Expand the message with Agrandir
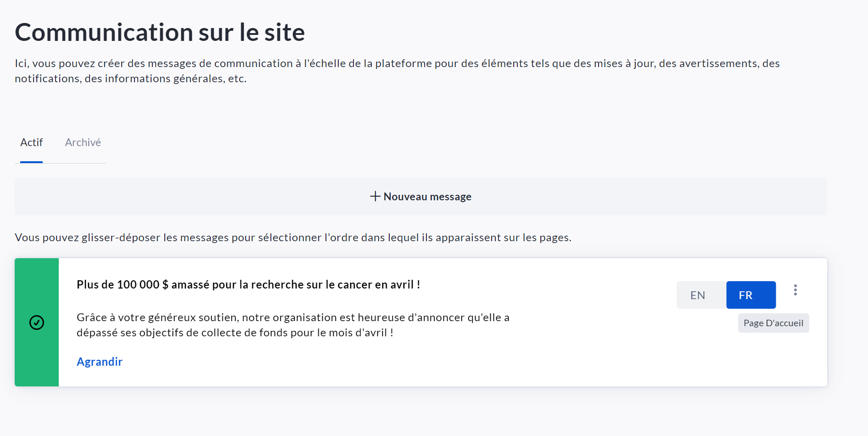Screen dimensions: 868x436 [100, 362]
